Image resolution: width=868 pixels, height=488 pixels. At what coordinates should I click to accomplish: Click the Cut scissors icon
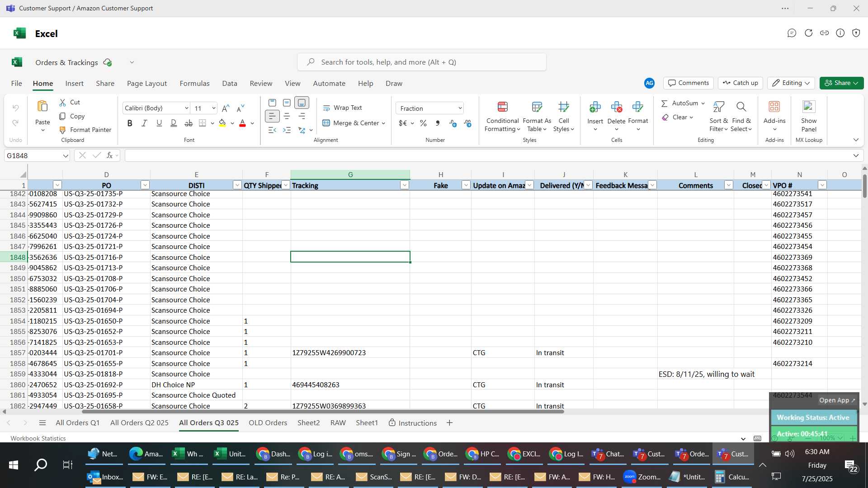(x=62, y=103)
